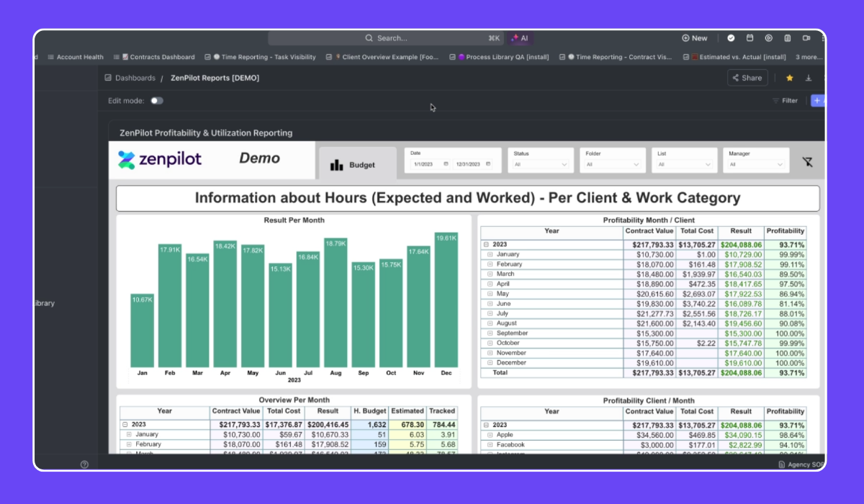
Task: Open the Clips play icon in top toolbar
Action: (x=769, y=38)
